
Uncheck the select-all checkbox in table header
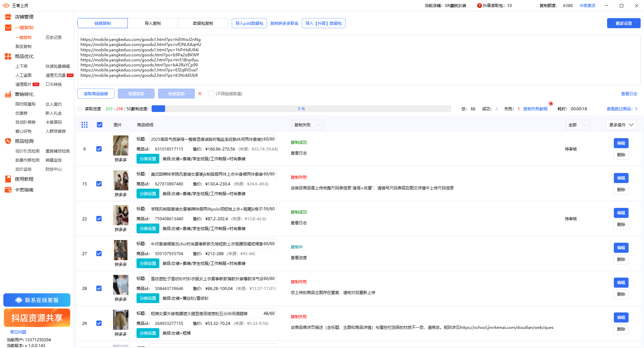100,125
